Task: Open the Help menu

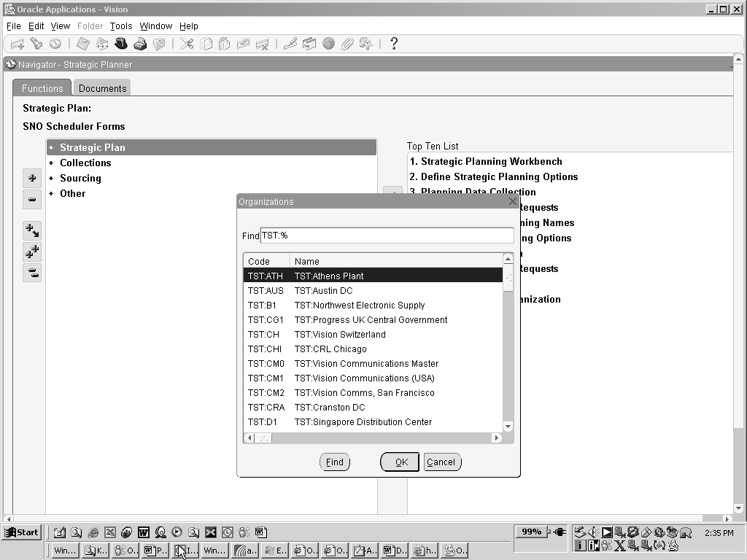Action: coord(189,26)
